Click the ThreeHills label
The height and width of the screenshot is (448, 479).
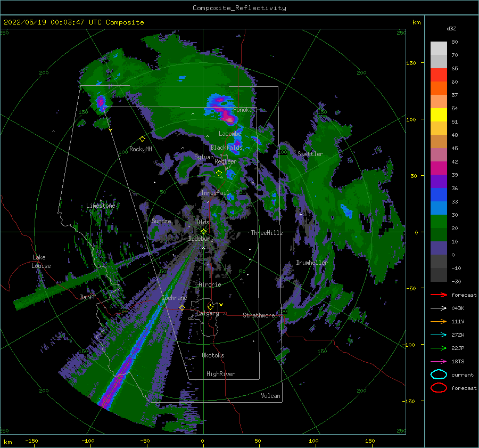267,233
